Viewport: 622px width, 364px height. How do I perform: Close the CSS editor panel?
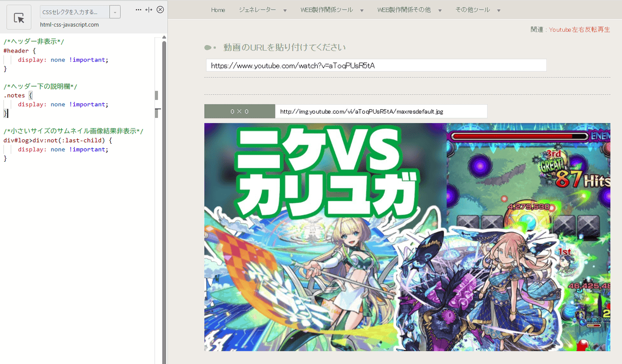click(160, 10)
